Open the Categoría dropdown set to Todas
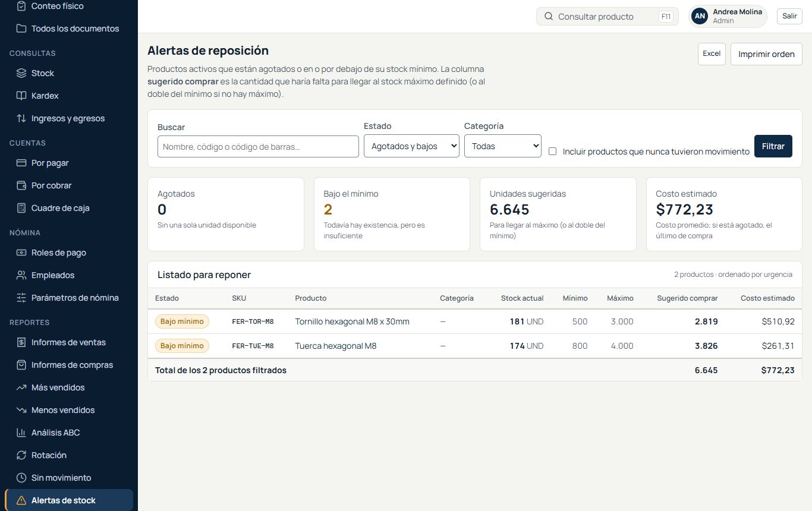812x511 pixels. click(x=503, y=146)
